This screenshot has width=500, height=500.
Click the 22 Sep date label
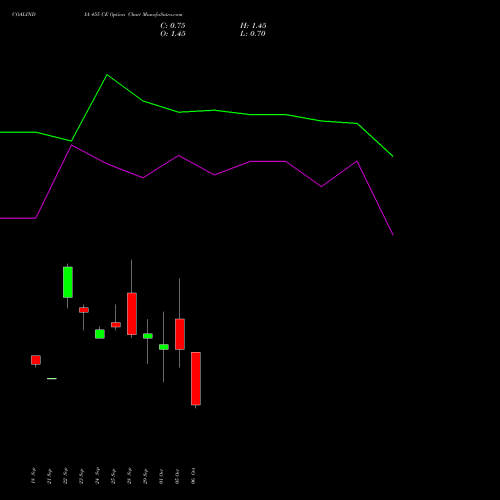point(65,476)
